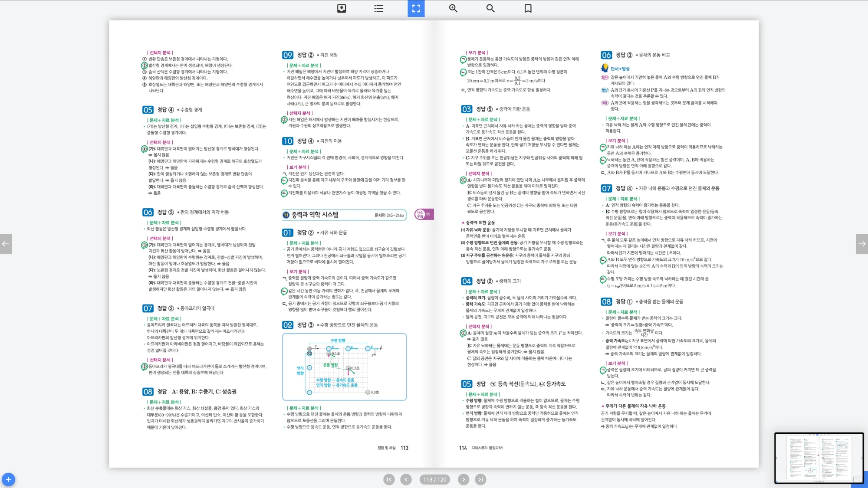Click page number 113 footer

[404, 448]
